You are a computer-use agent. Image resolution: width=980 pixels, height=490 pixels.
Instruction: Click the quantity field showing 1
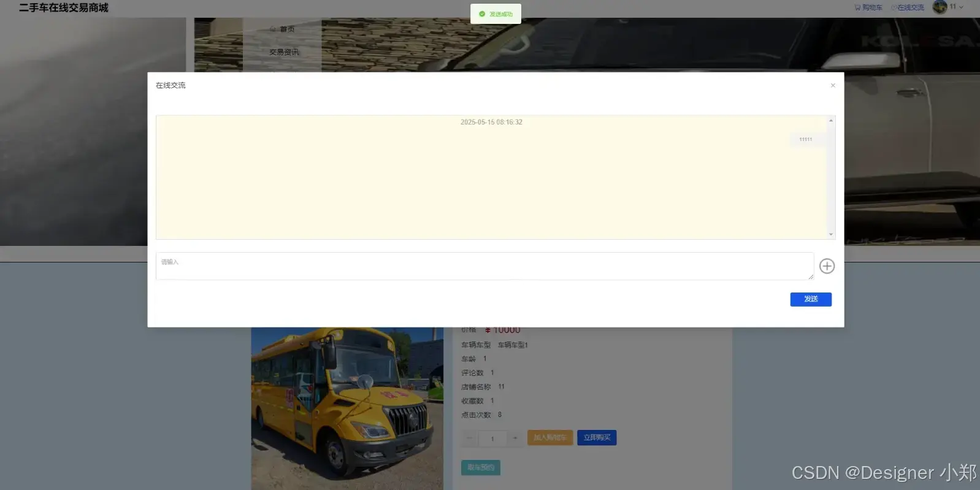coord(492,438)
